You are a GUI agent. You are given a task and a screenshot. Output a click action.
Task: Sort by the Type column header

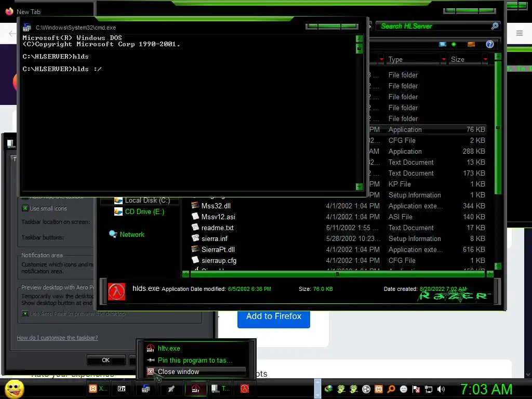[x=413, y=59]
